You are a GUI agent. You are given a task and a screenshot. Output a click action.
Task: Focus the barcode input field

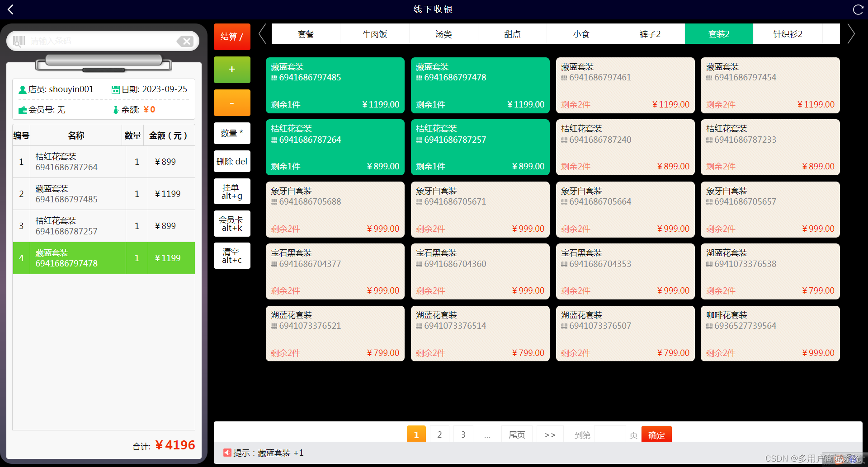[x=103, y=41]
